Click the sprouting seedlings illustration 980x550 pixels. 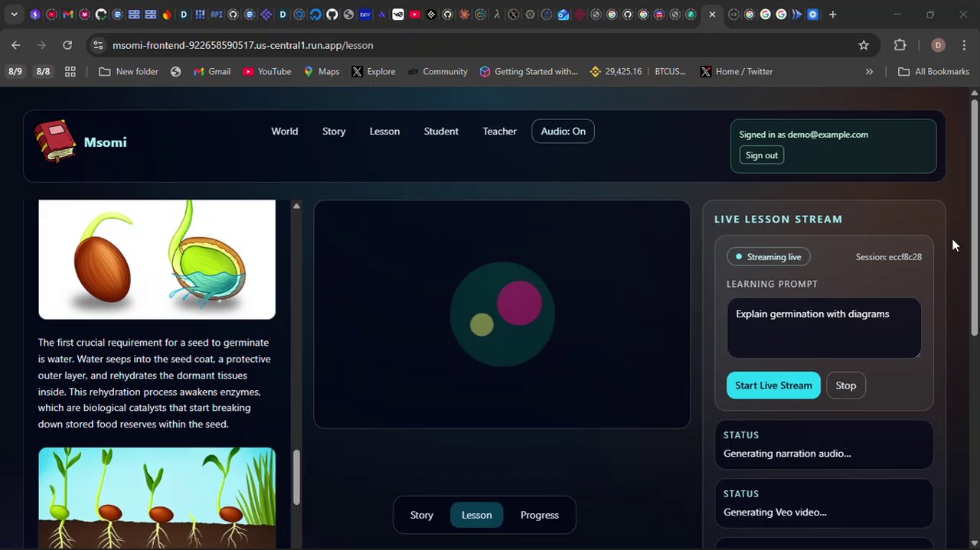point(157,498)
